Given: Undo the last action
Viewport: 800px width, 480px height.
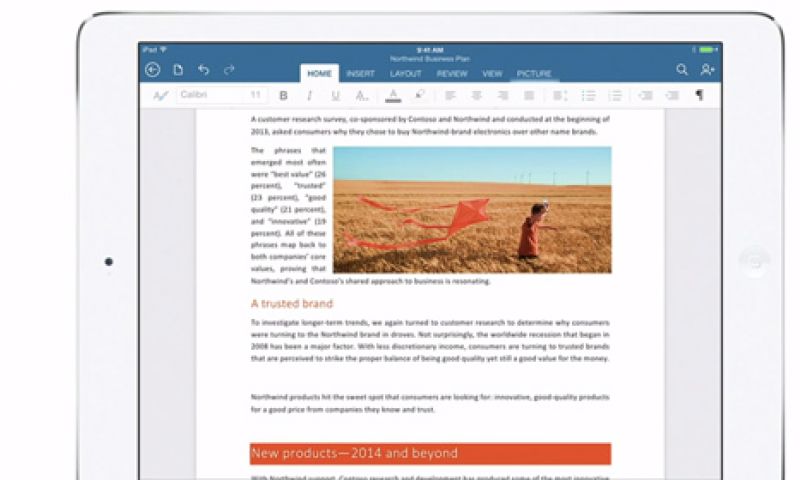Looking at the screenshot, I should pos(204,70).
